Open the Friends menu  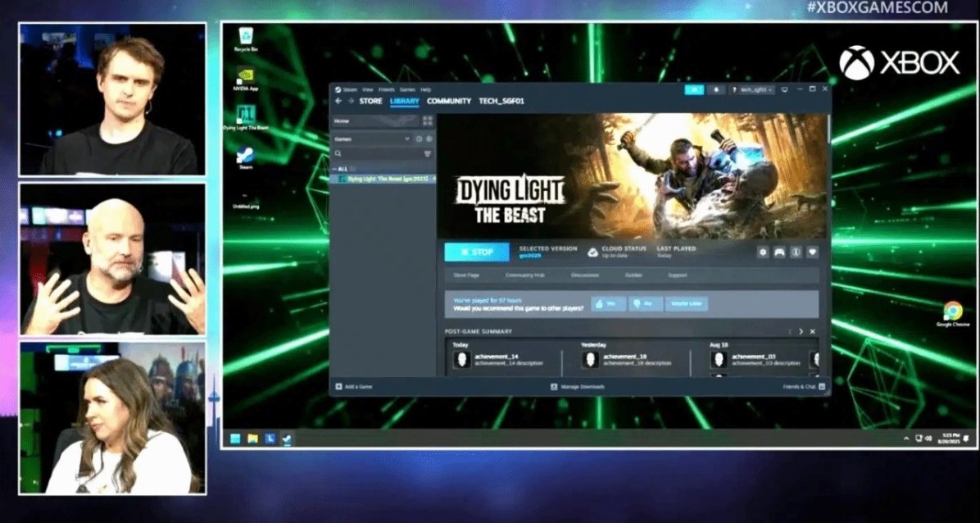click(x=386, y=89)
